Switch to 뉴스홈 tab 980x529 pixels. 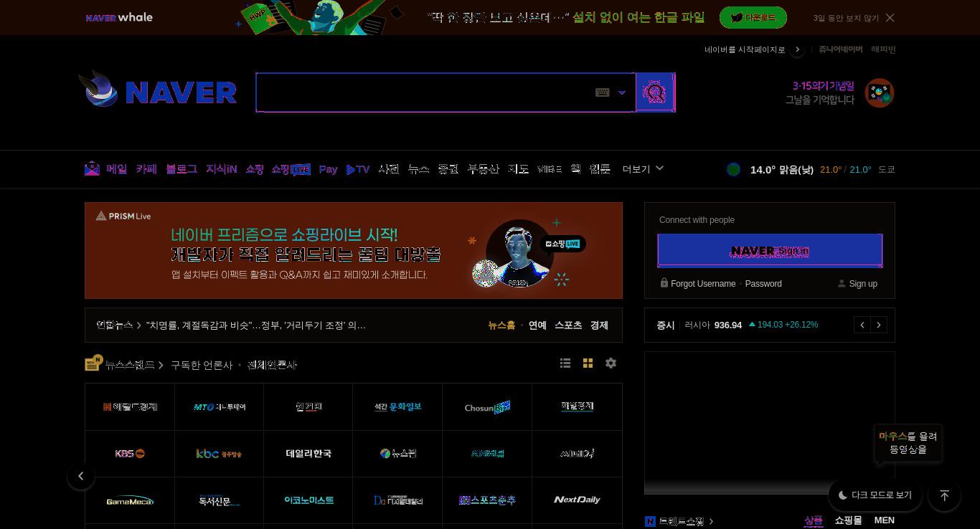501,325
